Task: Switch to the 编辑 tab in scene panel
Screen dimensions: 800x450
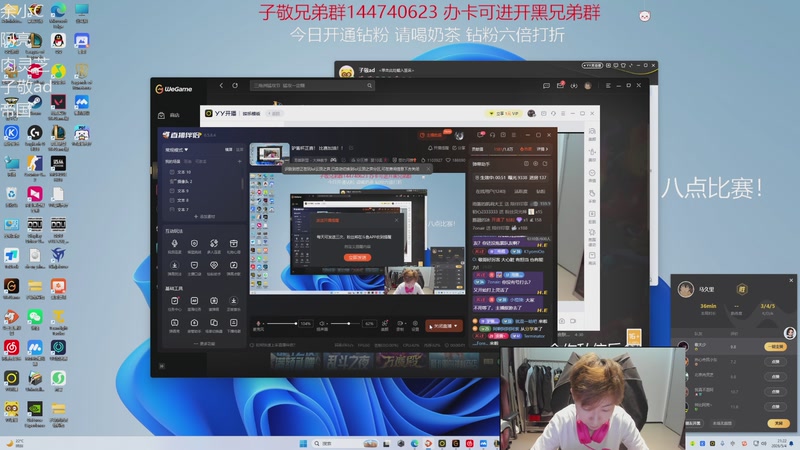Action: [x=228, y=149]
